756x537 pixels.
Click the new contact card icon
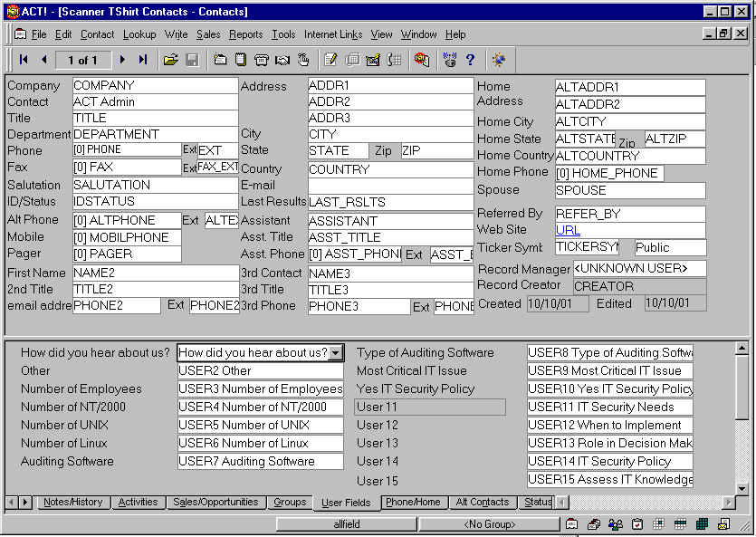tap(220, 60)
